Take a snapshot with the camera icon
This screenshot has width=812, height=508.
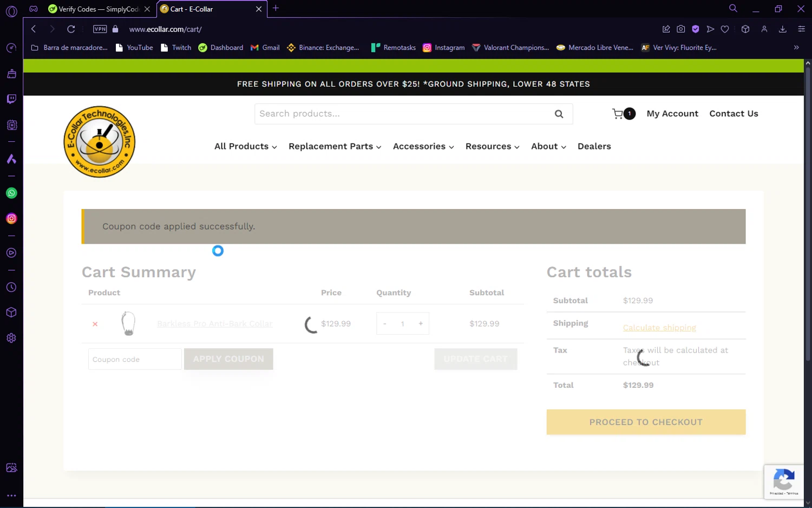681,29
